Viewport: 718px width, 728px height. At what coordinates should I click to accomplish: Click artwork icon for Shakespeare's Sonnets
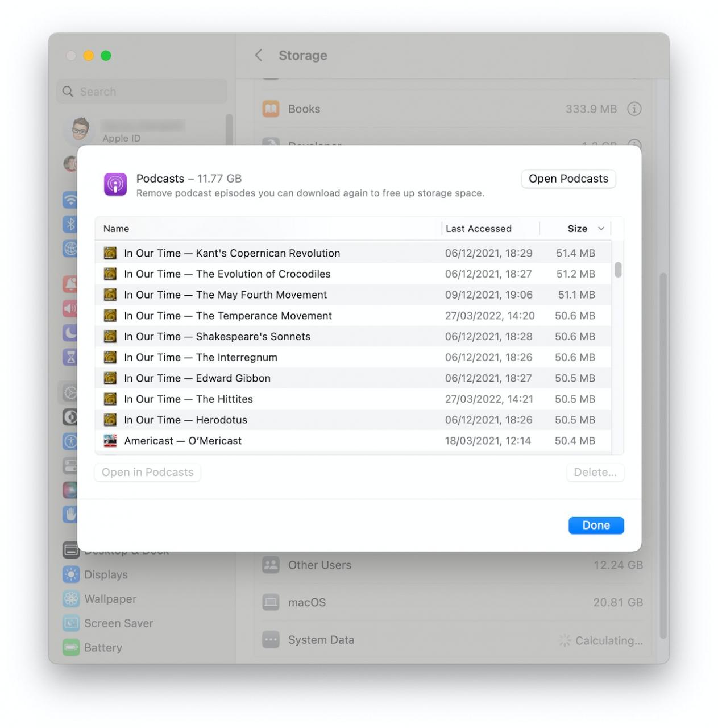pos(110,337)
